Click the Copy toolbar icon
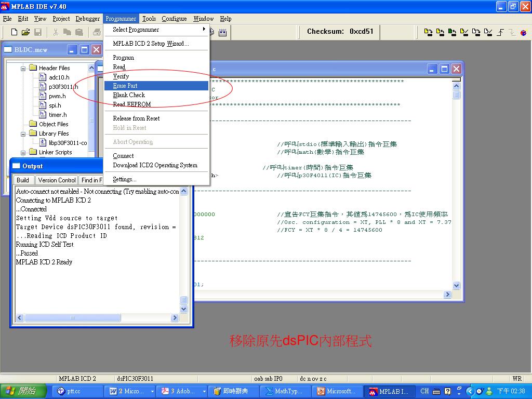Screen dimensions: 532x399 pos(67,32)
